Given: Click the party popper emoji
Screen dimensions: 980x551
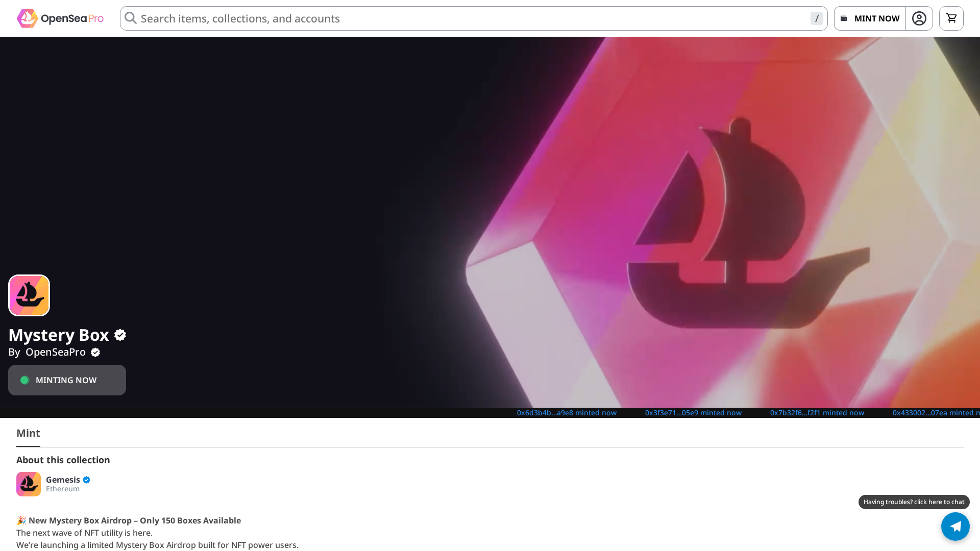Looking at the screenshot, I should 21,520.
